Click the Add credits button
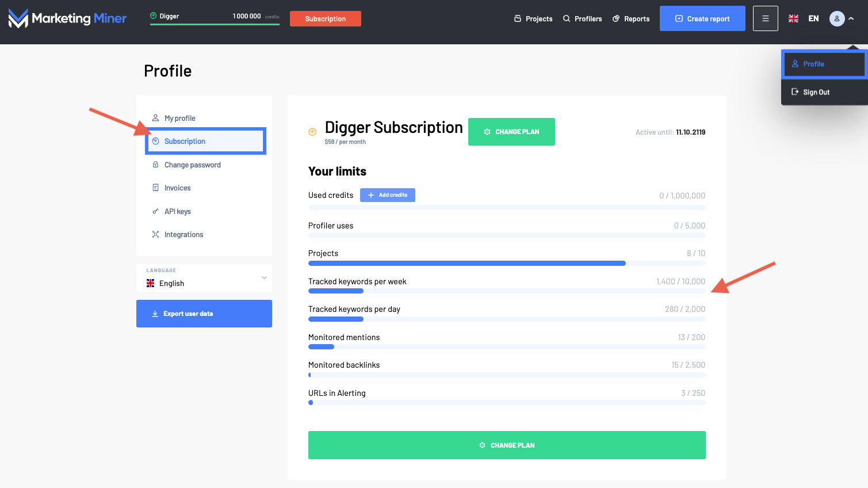Viewport: 868px width, 488px height. pos(388,195)
